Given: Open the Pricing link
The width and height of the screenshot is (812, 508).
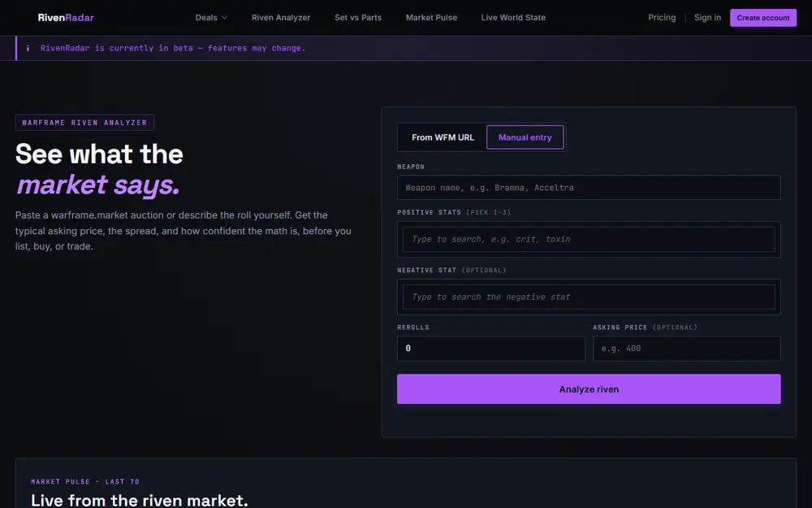Looking at the screenshot, I should (662, 18).
